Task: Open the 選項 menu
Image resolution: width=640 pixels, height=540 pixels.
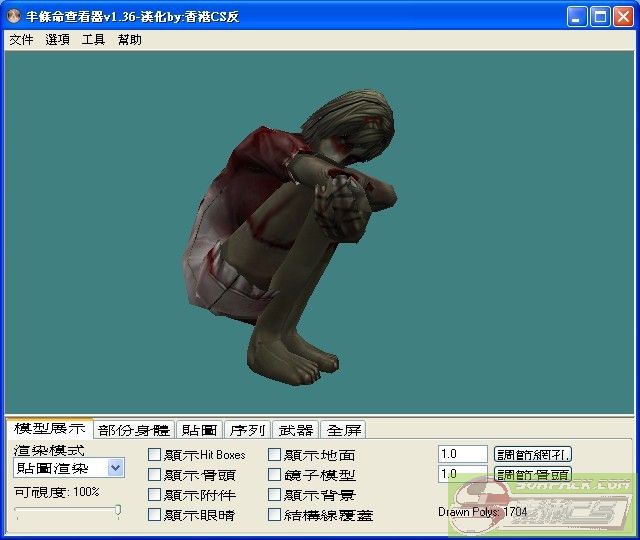Action: tap(57, 40)
